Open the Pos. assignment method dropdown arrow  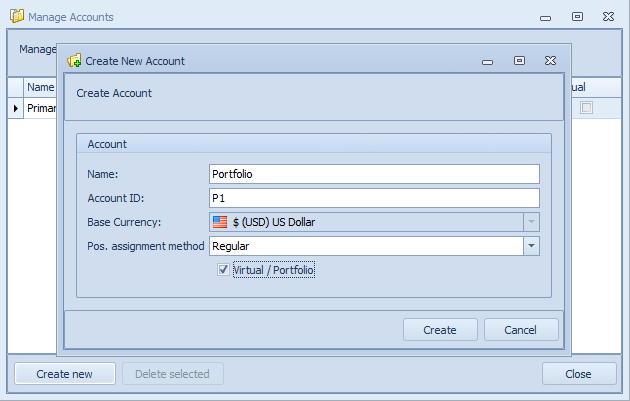531,246
